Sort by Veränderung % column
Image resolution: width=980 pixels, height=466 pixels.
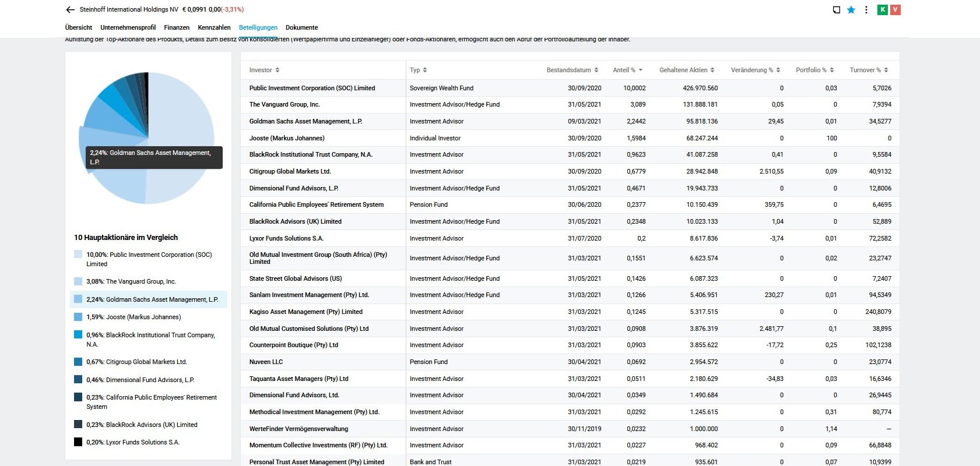coord(756,70)
